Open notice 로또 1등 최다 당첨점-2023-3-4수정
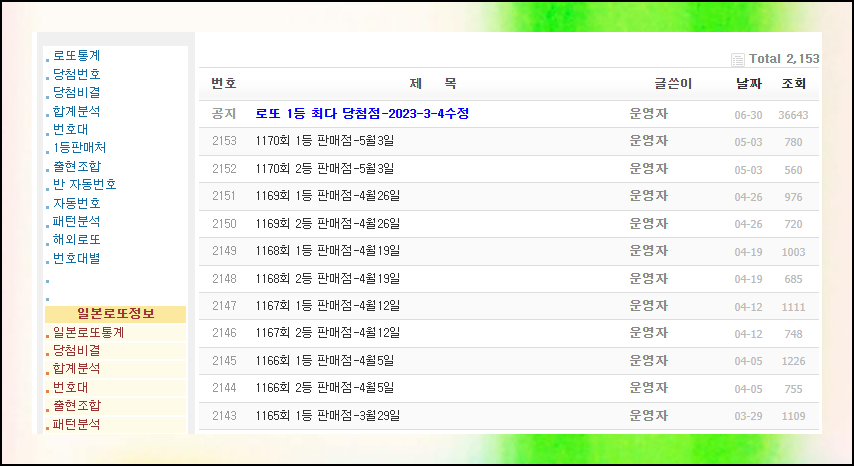This screenshot has width=854, height=466. 362,114
